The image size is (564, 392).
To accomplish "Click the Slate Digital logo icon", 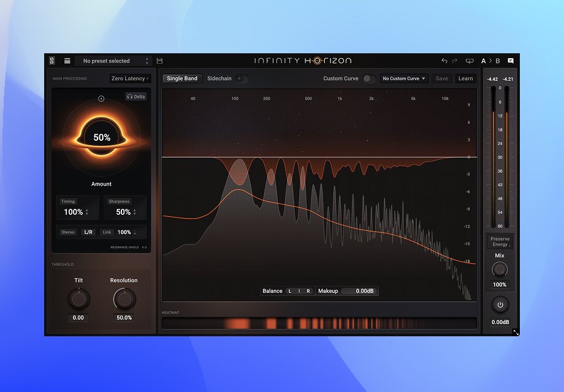I will [51, 61].
